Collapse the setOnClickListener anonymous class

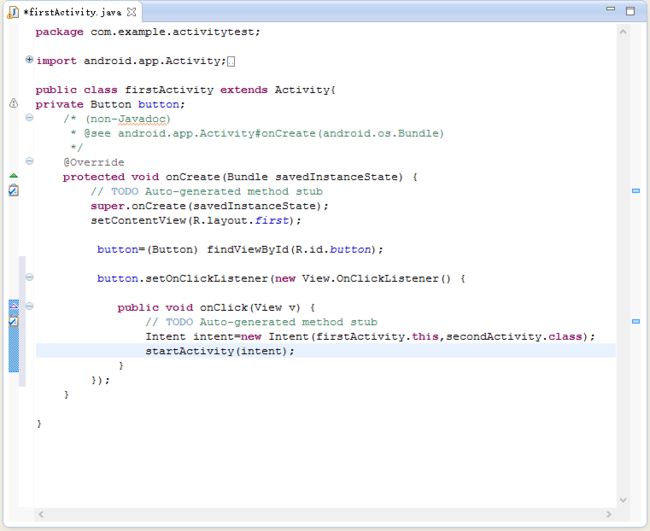(x=29, y=277)
